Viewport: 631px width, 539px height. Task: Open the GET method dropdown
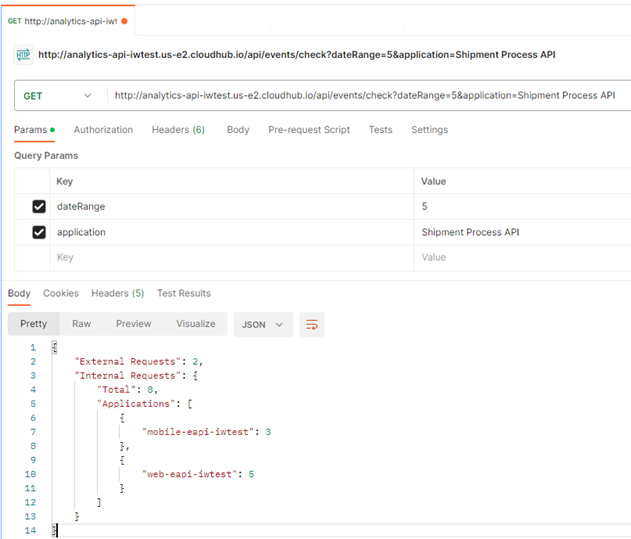coord(58,96)
